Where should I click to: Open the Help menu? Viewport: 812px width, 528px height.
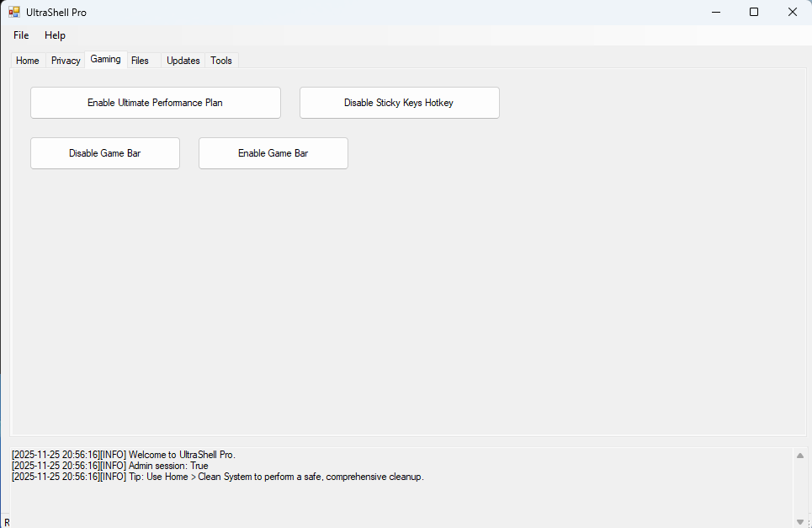coord(55,35)
